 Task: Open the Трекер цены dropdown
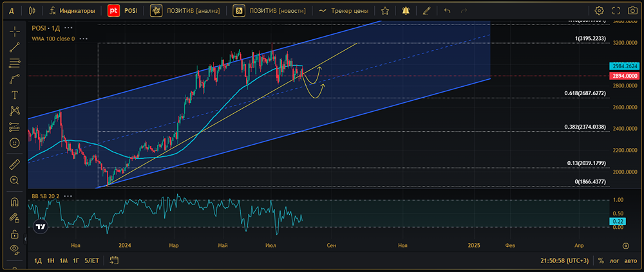tap(348, 11)
